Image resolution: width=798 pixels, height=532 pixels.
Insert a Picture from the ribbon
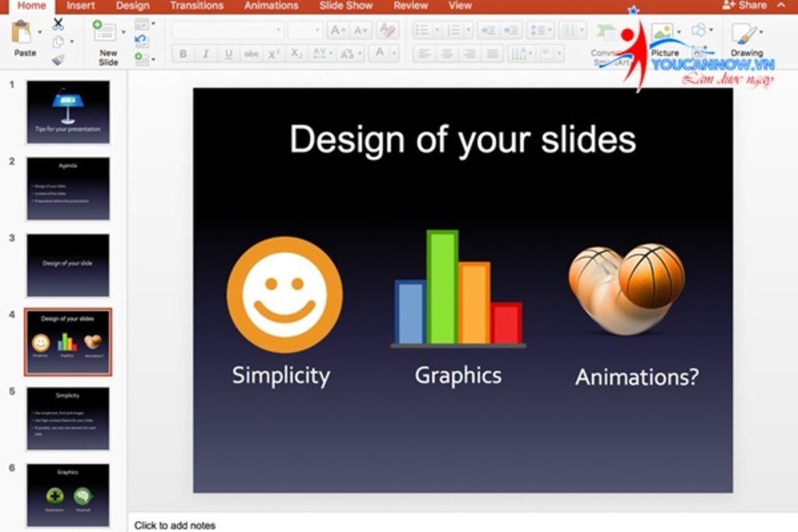pos(662,33)
